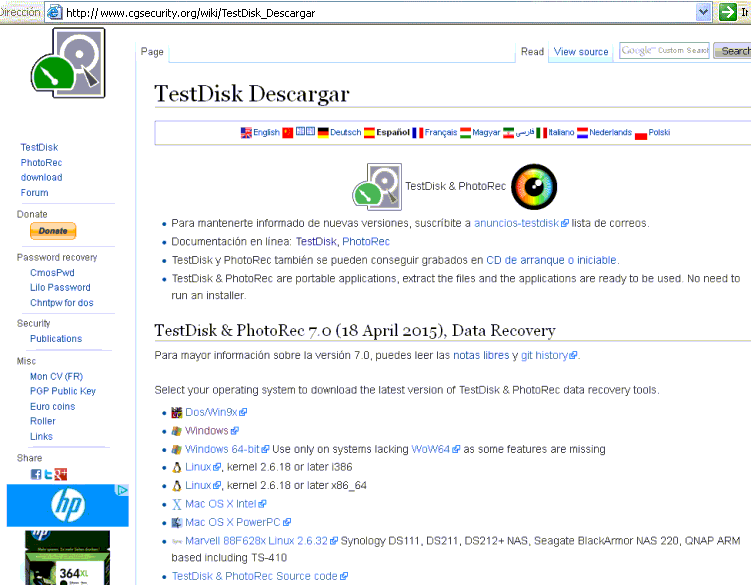The width and height of the screenshot is (751, 585).
Task: Open PhotoRec link in sidebar
Action: coord(41,163)
